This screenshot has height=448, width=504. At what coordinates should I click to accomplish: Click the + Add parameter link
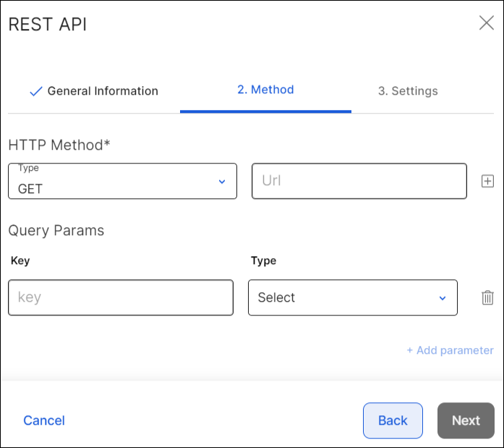[x=450, y=350]
